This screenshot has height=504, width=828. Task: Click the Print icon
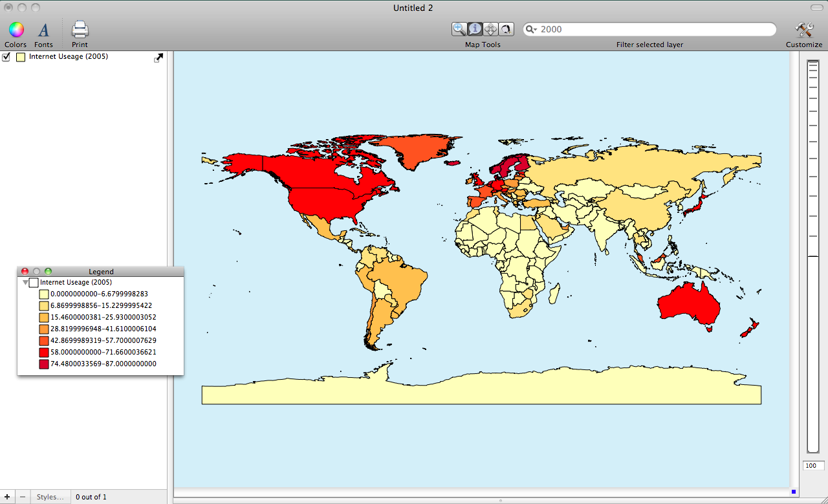80,30
